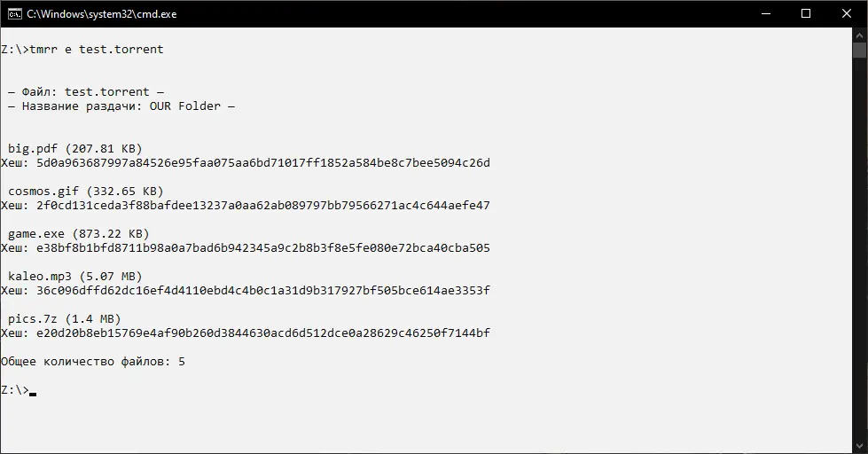This screenshot has height=454, width=868.
Task: Click the blinking cursor at Z:\> prompt
Action: (33, 395)
